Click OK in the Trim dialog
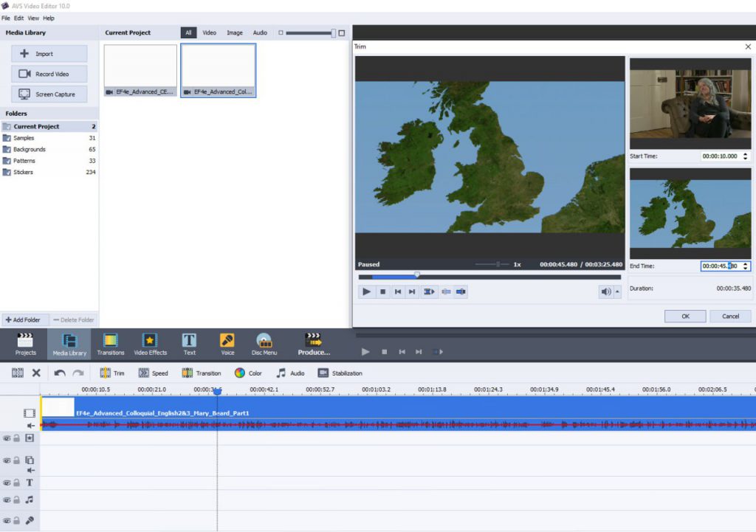Viewport: 756px width, 532px height. coord(684,316)
